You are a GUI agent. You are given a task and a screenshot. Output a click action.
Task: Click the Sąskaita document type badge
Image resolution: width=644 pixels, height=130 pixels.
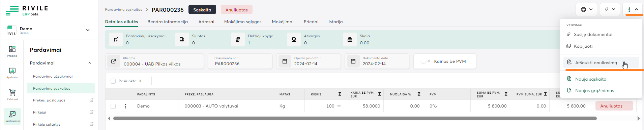pyautogui.click(x=202, y=10)
